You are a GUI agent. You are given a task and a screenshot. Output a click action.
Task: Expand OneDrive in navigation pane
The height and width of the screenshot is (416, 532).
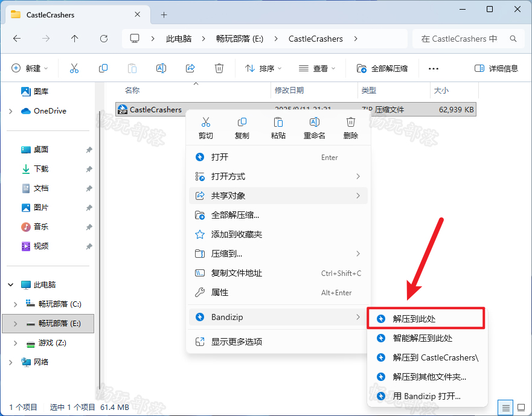10,111
